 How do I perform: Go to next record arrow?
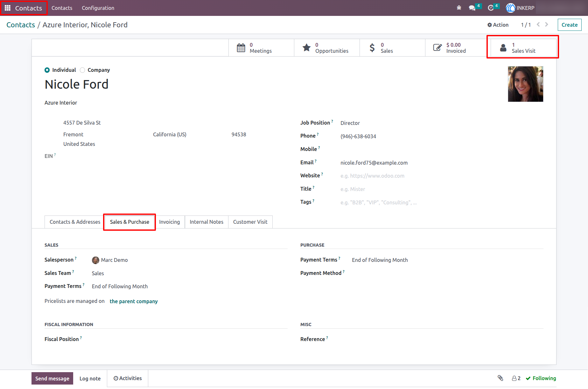(547, 24)
